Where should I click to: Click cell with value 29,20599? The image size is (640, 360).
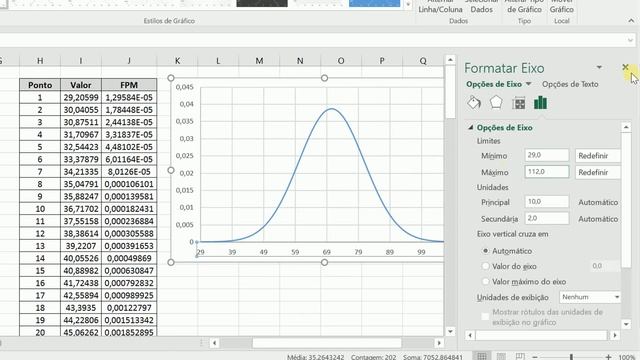click(81, 98)
